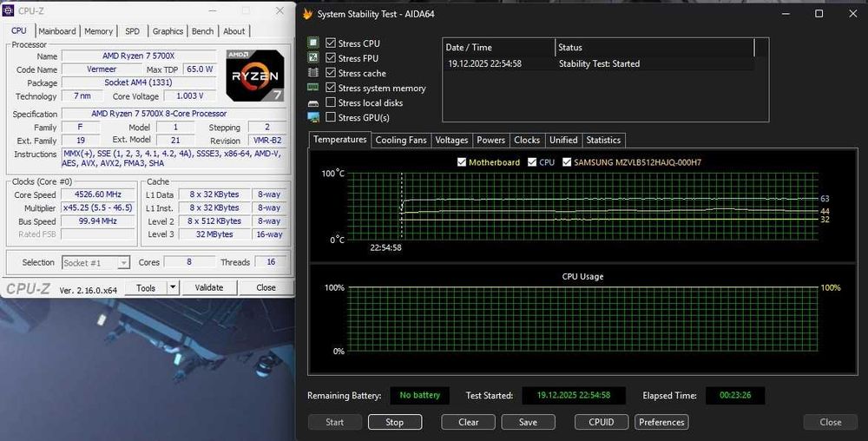This screenshot has width=868, height=441.
Task: Click the AMD Ryzen 7 5700X name field
Action: (x=138, y=56)
